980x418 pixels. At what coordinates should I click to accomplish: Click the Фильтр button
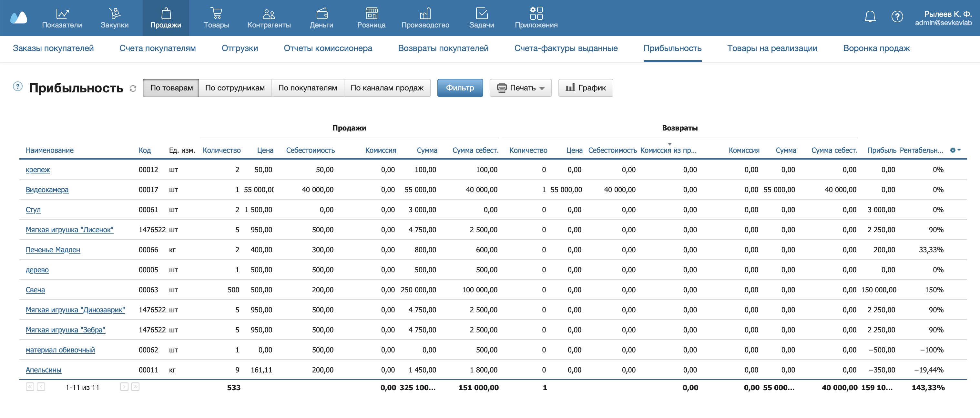[x=460, y=88]
